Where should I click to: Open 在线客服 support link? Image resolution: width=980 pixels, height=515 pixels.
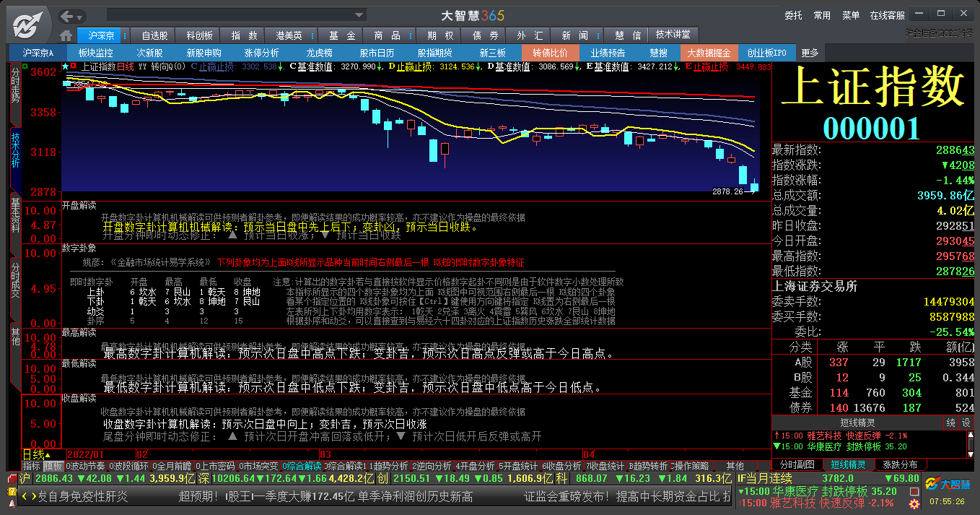887,15
